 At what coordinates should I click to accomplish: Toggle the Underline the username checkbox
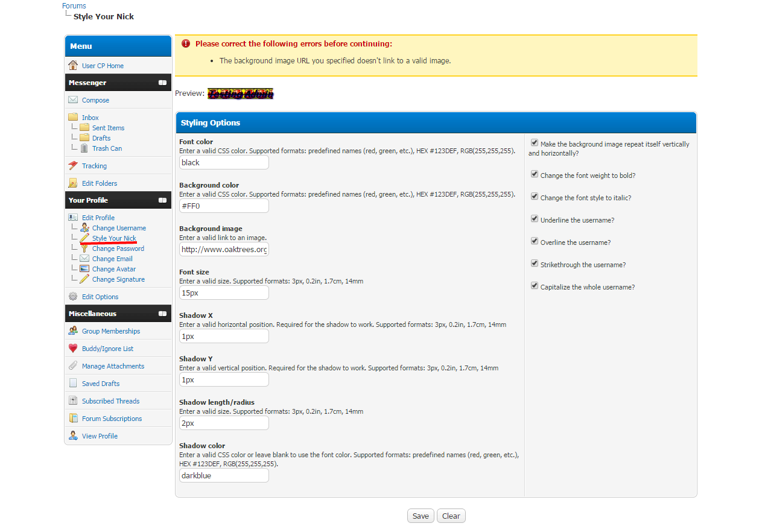point(535,219)
